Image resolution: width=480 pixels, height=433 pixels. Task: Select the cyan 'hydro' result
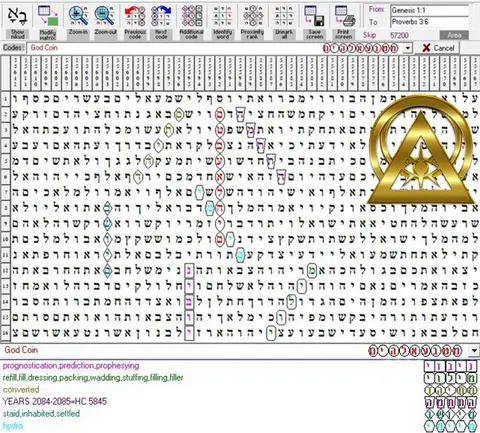[x=13, y=426]
